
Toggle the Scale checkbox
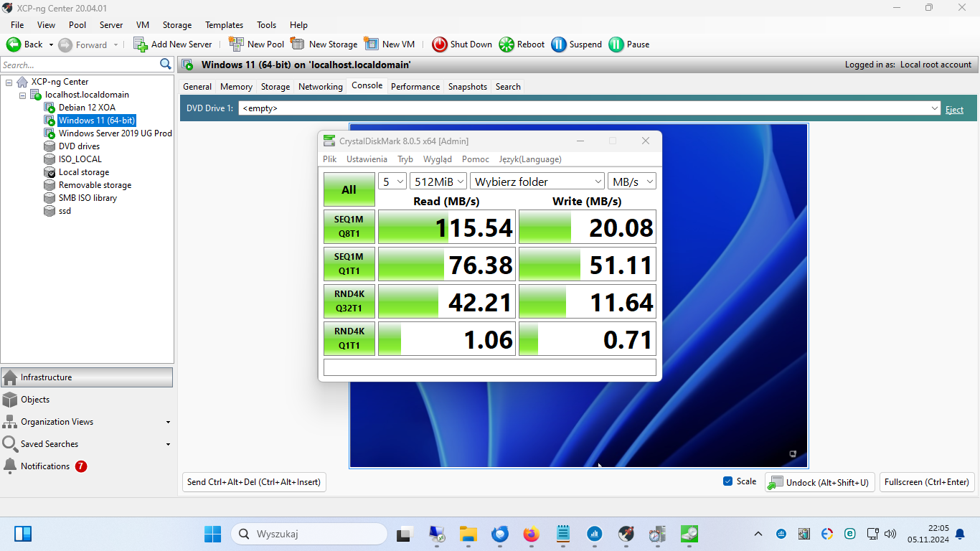(x=728, y=481)
